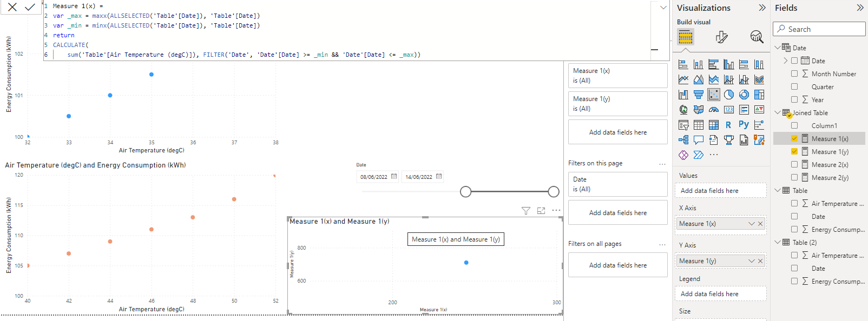Open the Get more visuals ellipsis
Screen dimensions: 868x321
pos(714,155)
